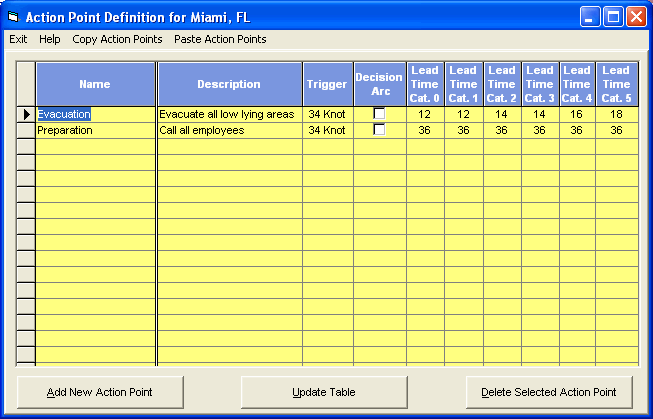Image resolution: width=653 pixels, height=419 pixels.
Task: Click Evacuation's Lead Time Cat. 5 value 18
Action: (616, 115)
